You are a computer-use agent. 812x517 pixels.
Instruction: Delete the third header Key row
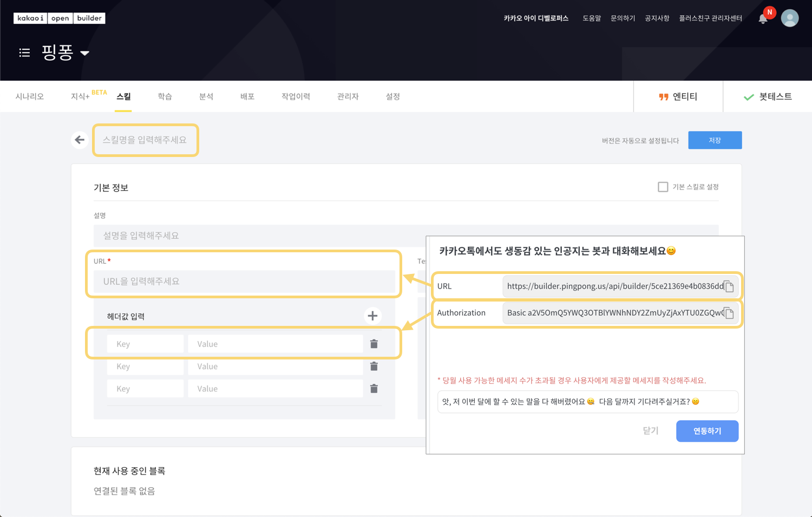(x=374, y=389)
